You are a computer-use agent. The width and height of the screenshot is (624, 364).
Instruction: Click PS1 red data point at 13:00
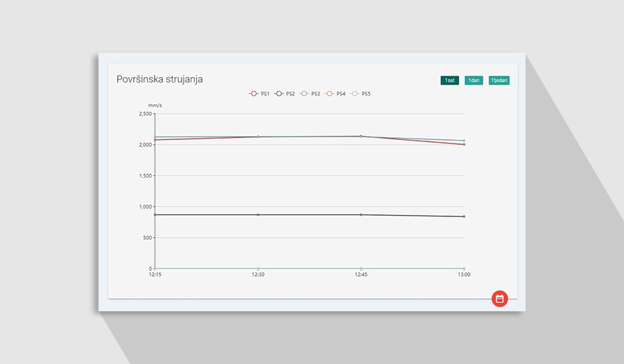pyautogui.click(x=464, y=144)
